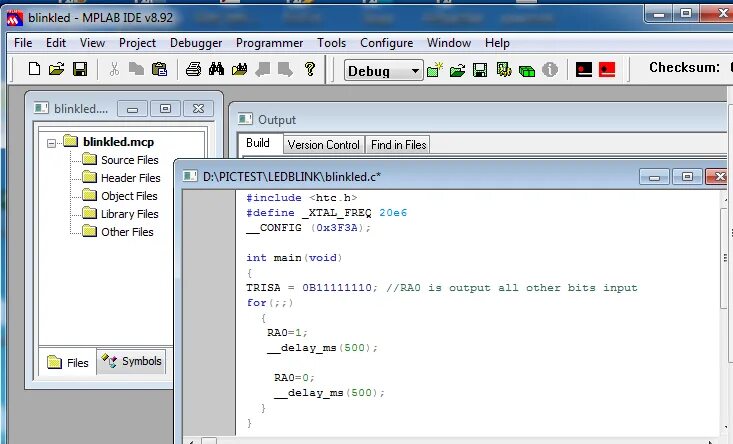Open the Configure menu

point(386,43)
